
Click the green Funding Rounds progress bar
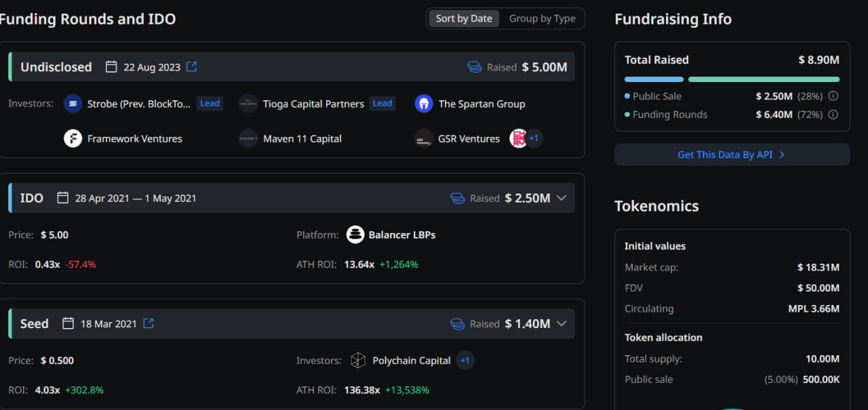pyautogui.click(x=764, y=79)
